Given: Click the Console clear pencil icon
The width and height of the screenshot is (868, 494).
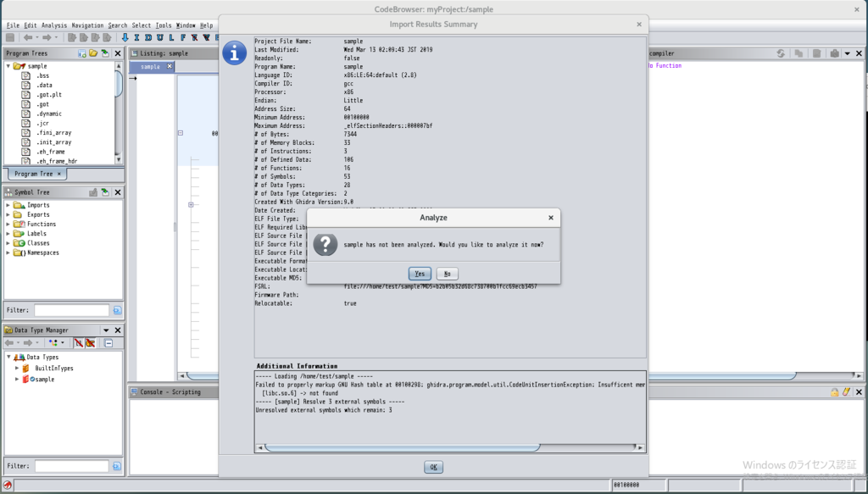Looking at the screenshot, I should [x=846, y=391].
